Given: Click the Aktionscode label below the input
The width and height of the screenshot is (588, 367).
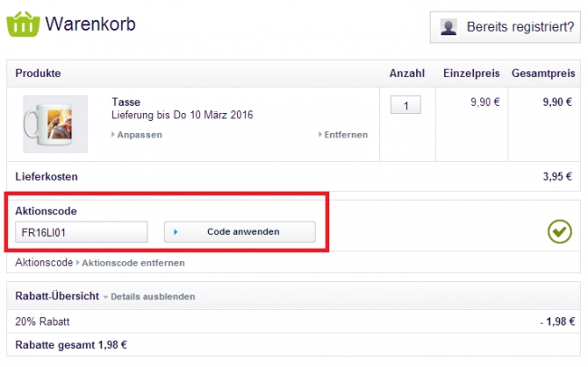Looking at the screenshot, I should coord(43,263).
